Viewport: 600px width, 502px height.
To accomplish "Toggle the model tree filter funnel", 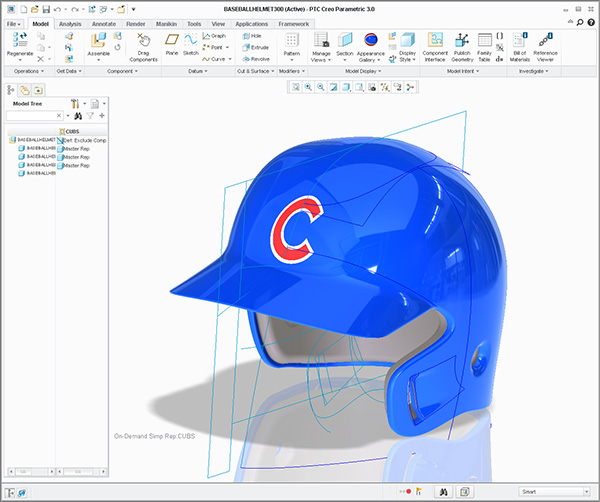I will pos(90,116).
